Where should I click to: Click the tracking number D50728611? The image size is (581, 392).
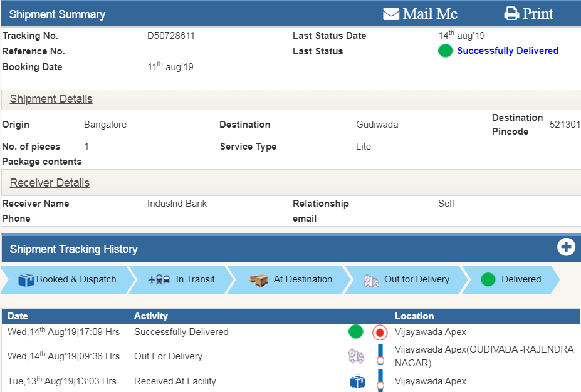point(171,36)
